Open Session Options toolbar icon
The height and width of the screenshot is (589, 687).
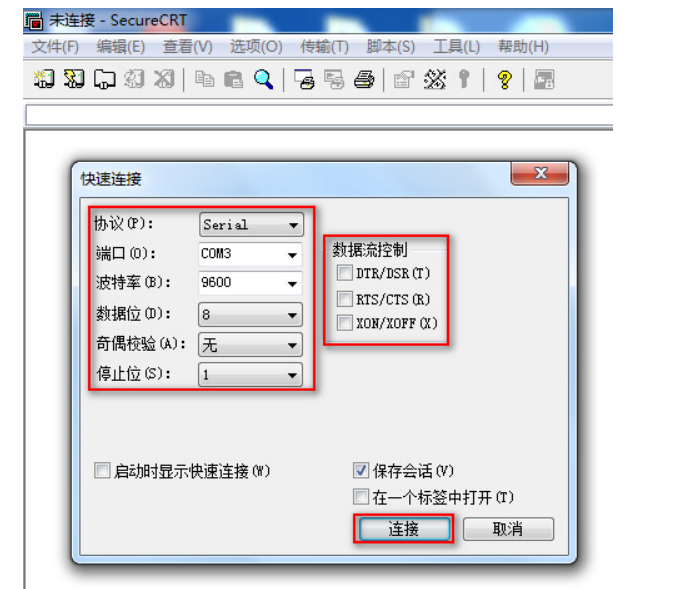[x=404, y=79]
